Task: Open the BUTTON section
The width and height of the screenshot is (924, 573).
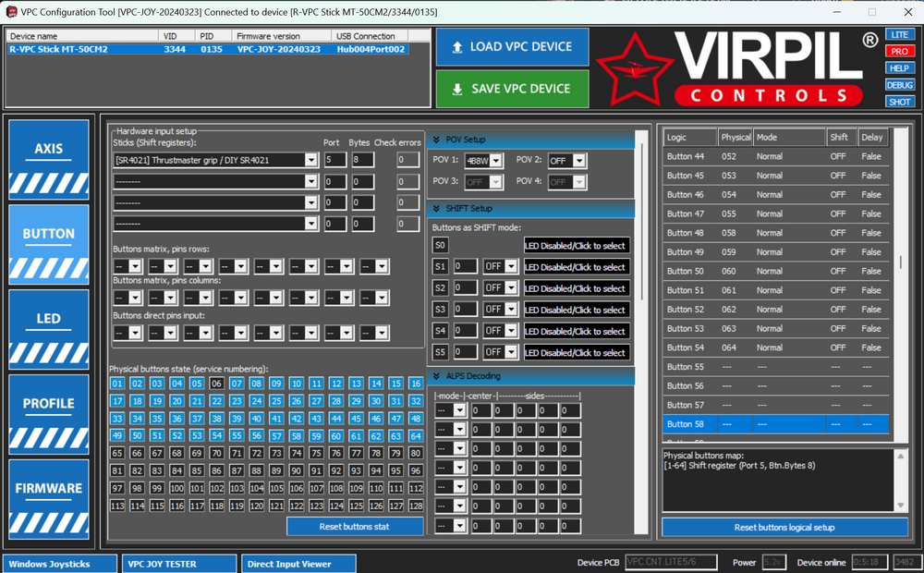Action: point(49,244)
